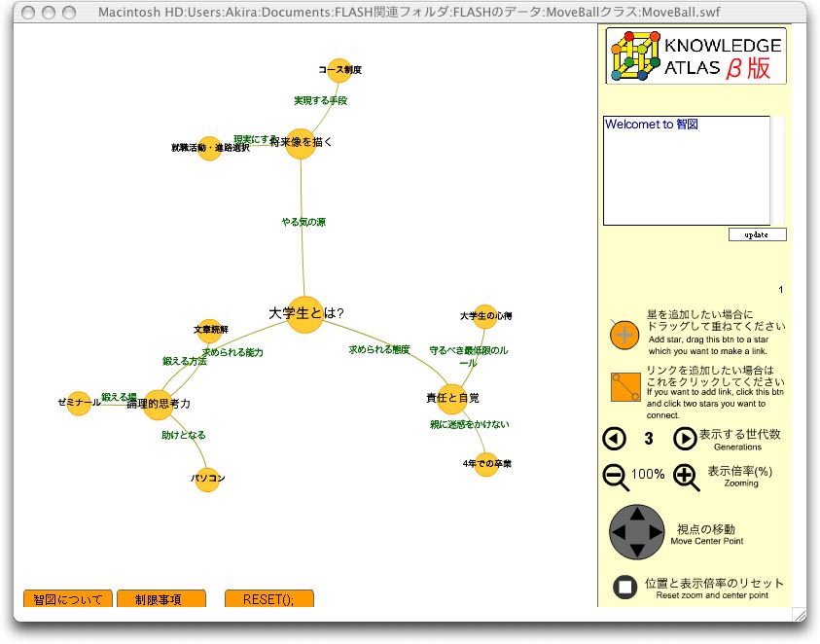This screenshot has height=644, width=820.
Task: Click the text area scrollbar
Action: pyautogui.click(x=777, y=171)
